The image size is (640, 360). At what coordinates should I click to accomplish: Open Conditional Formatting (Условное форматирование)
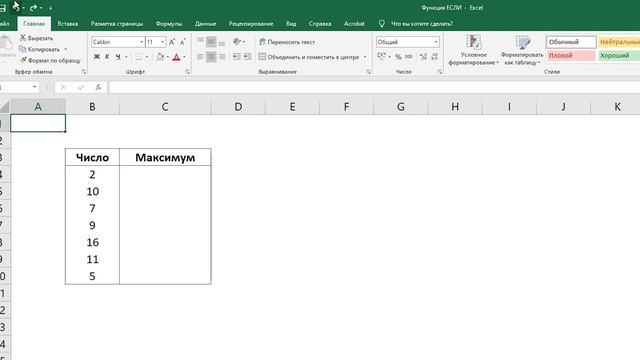click(x=473, y=50)
